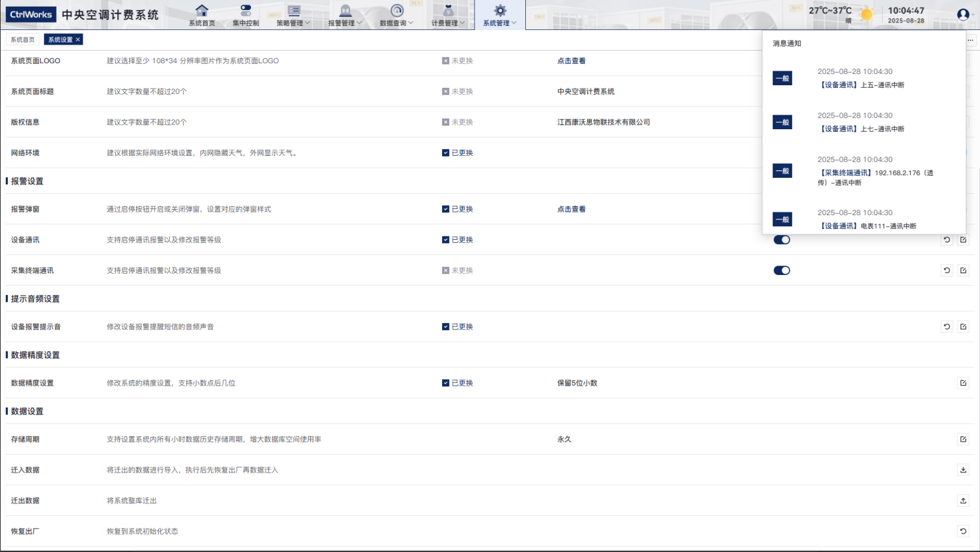The height and width of the screenshot is (552, 980).
Task: Toggle the 设备通讯 alarm switch
Action: [x=782, y=240]
